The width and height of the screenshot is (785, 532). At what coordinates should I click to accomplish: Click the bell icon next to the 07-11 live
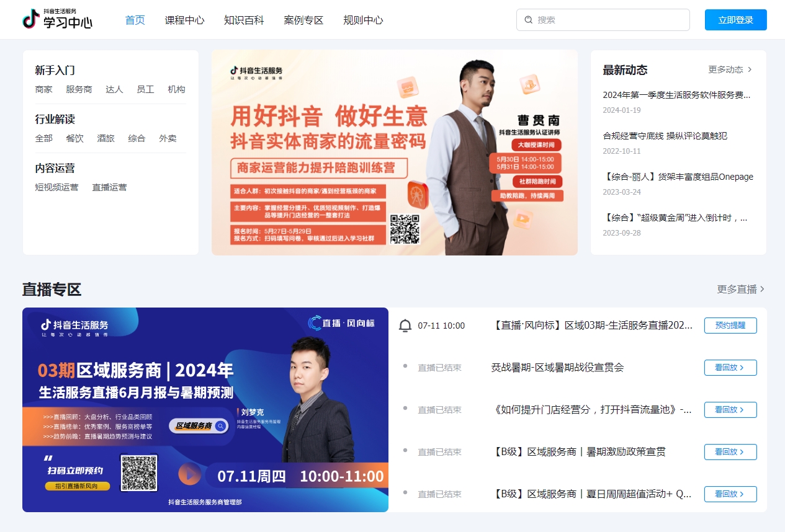point(405,326)
